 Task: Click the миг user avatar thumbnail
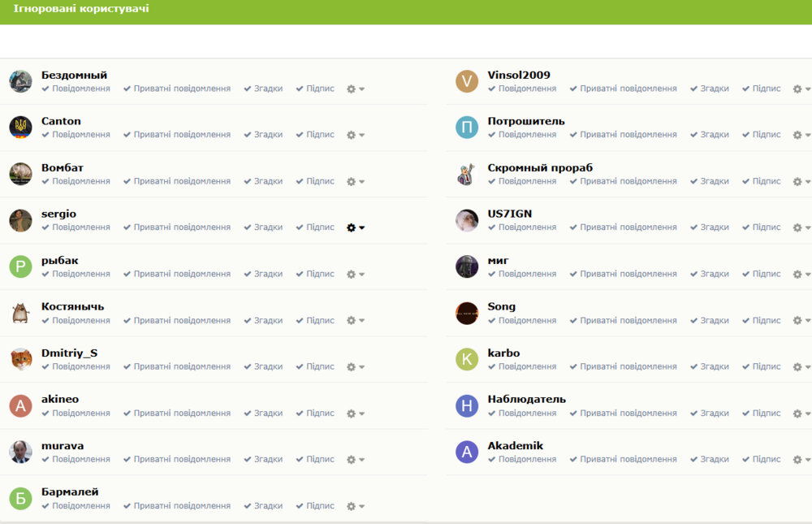click(x=467, y=266)
